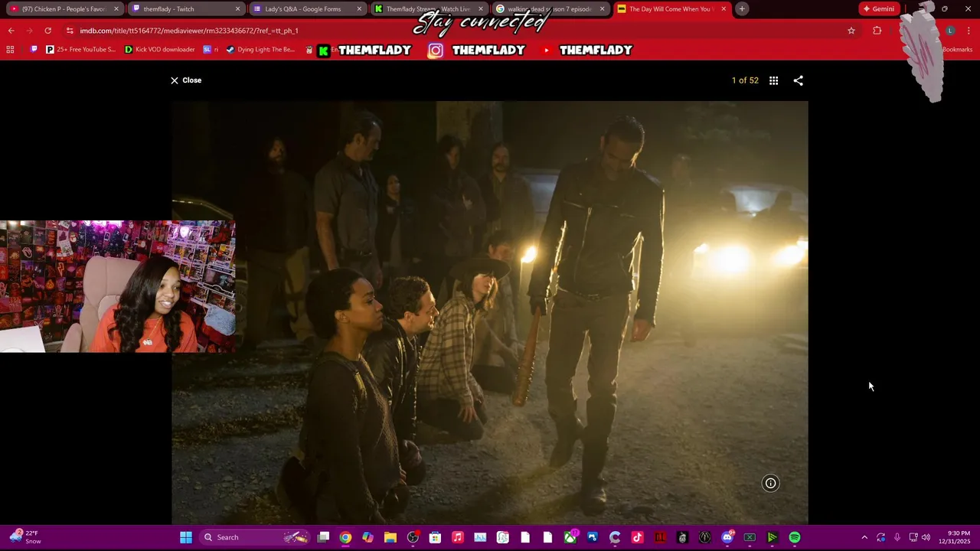
Task: Open the weather widget showing 22°F Snow
Action: click(24, 537)
